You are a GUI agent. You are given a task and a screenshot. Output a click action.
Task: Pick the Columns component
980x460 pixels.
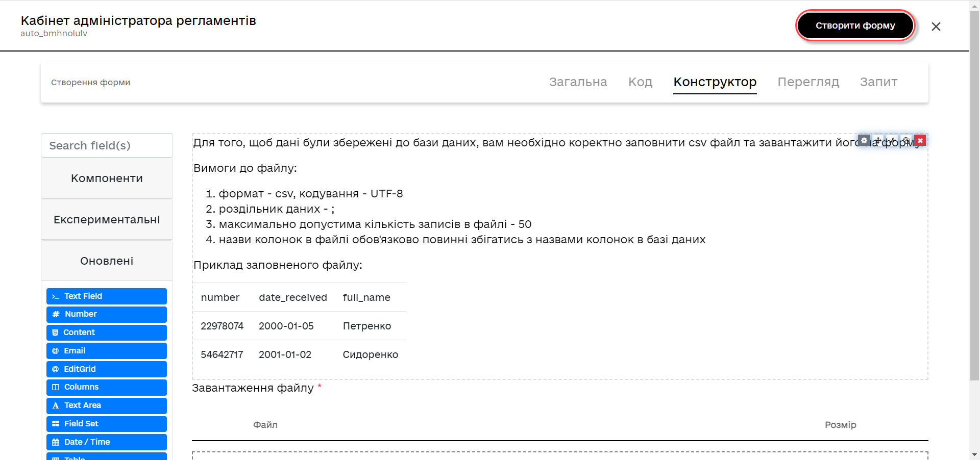tap(107, 387)
